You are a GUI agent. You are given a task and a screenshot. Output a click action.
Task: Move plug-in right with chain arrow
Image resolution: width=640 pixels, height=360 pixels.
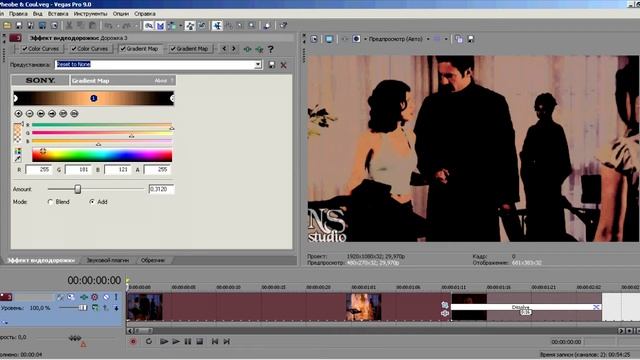tap(233, 49)
